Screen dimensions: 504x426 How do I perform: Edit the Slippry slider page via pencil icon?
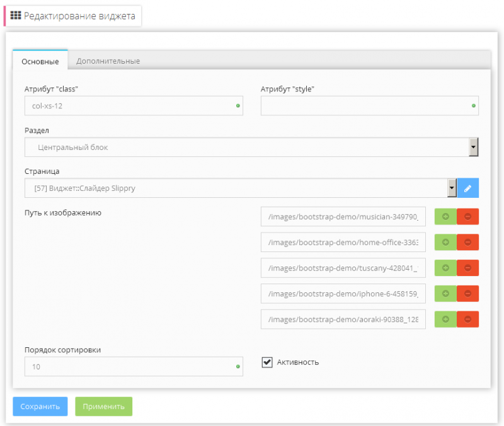[x=467, y=188]
